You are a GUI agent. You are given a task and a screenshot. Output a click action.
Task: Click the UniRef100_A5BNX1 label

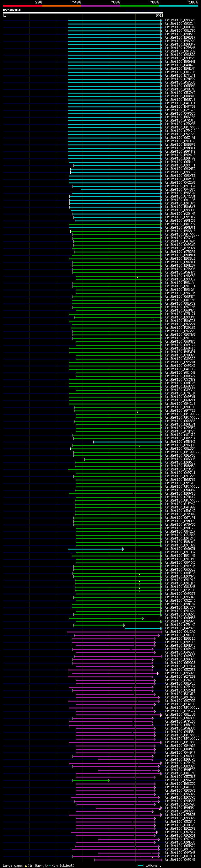(x=180, y=255)
